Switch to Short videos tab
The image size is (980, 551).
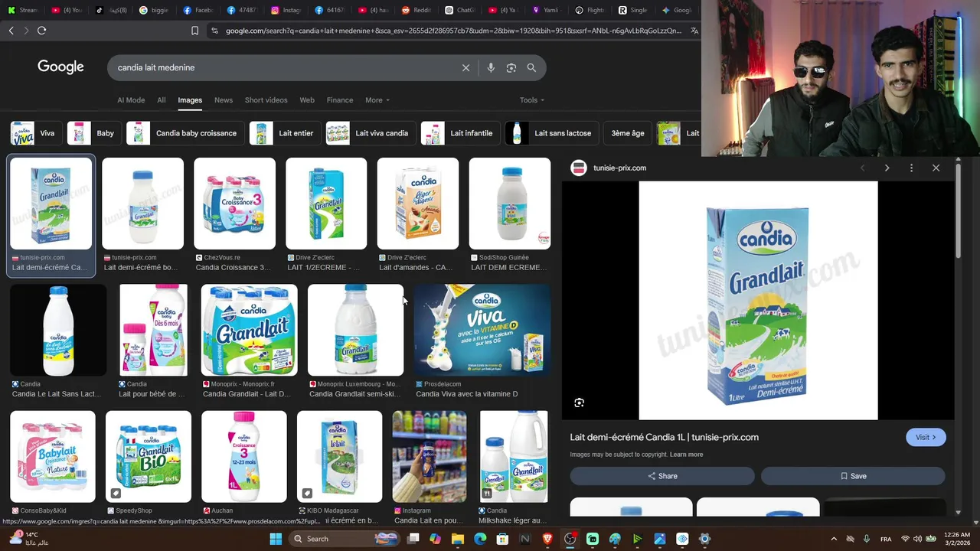click(x=266, y=100)
